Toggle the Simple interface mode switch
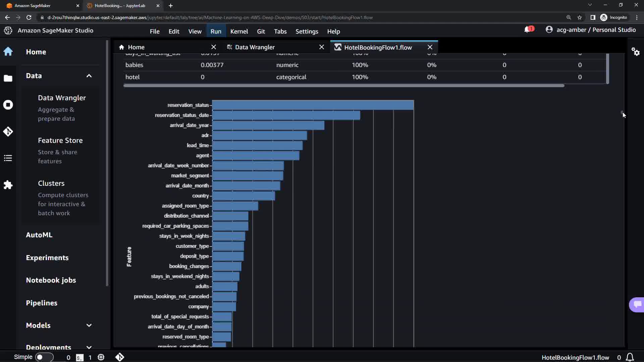Screen dimensions: 644x362 tap(44, 357)
